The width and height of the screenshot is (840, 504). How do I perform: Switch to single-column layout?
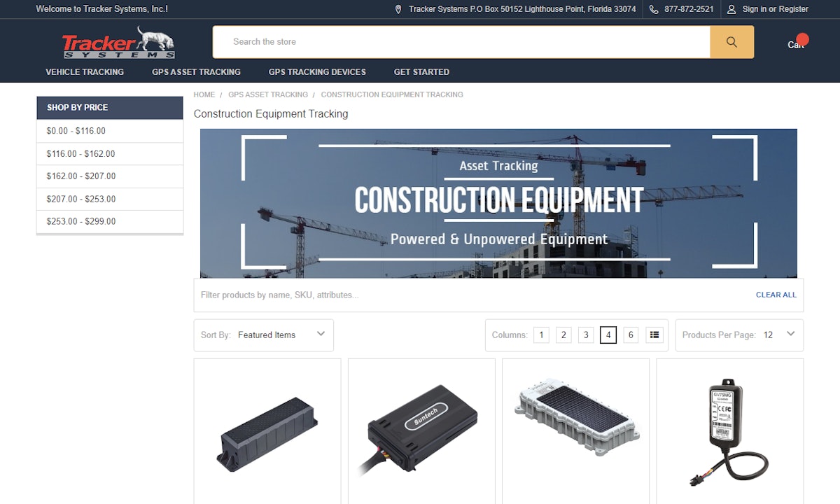[541, 335]
